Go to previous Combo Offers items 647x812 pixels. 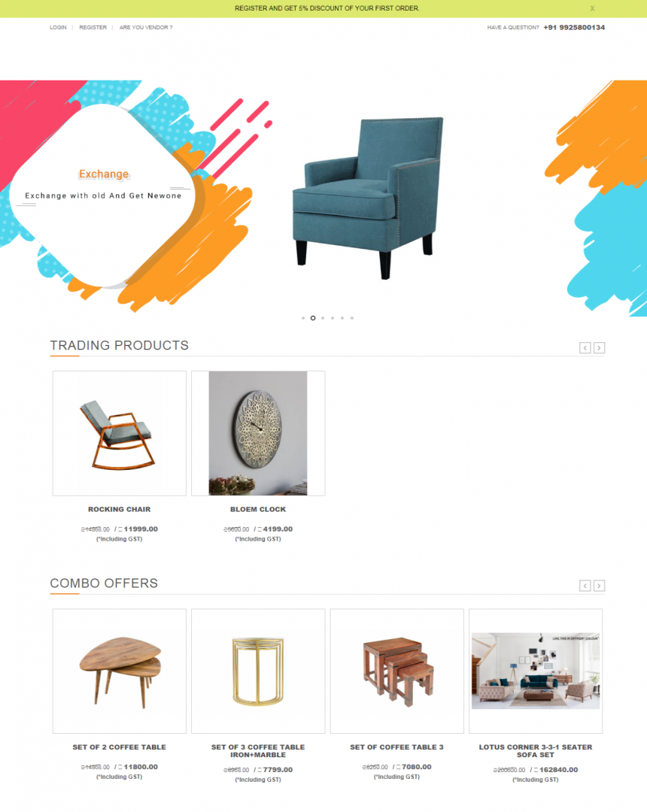[x=585, y=586]
